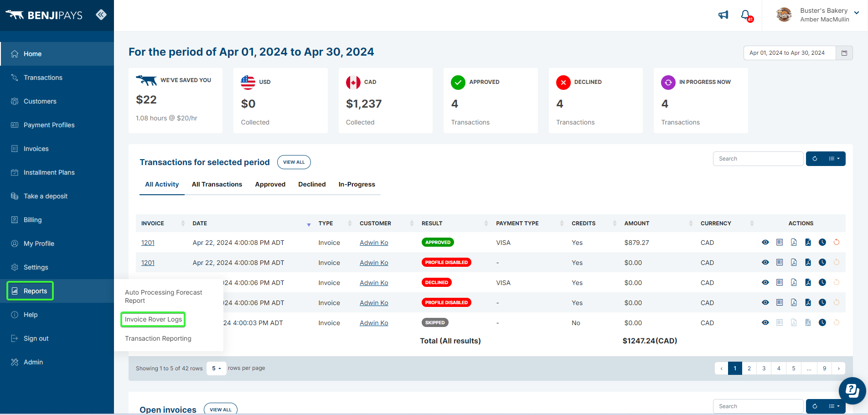View eye icon for DECLINED VISA row
This screenshot has width=868, height=415.
(x=765, y=282)
